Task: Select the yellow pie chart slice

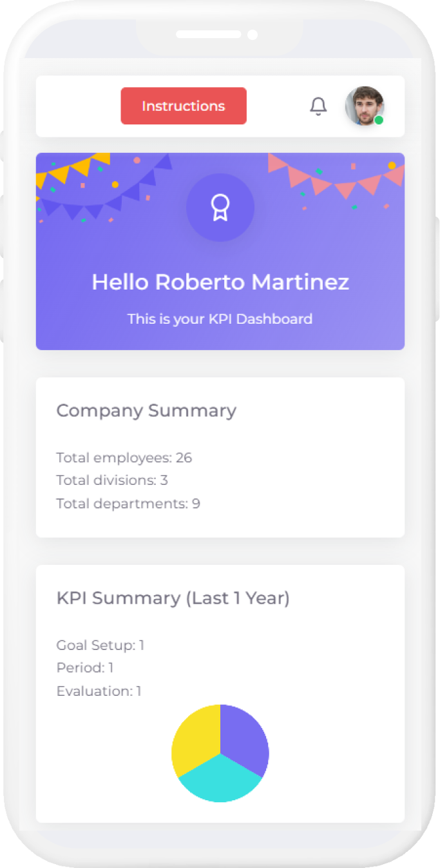Action: [195, 738]
